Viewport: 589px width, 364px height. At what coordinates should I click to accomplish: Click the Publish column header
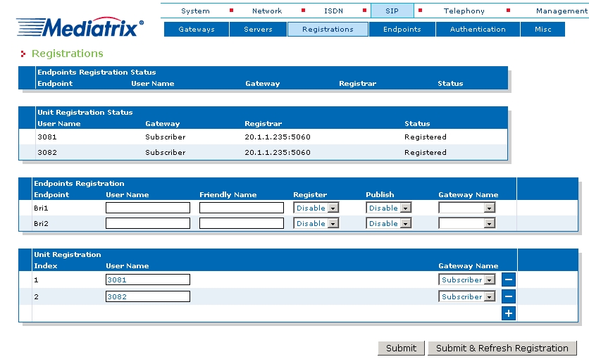tap(380, 195)
